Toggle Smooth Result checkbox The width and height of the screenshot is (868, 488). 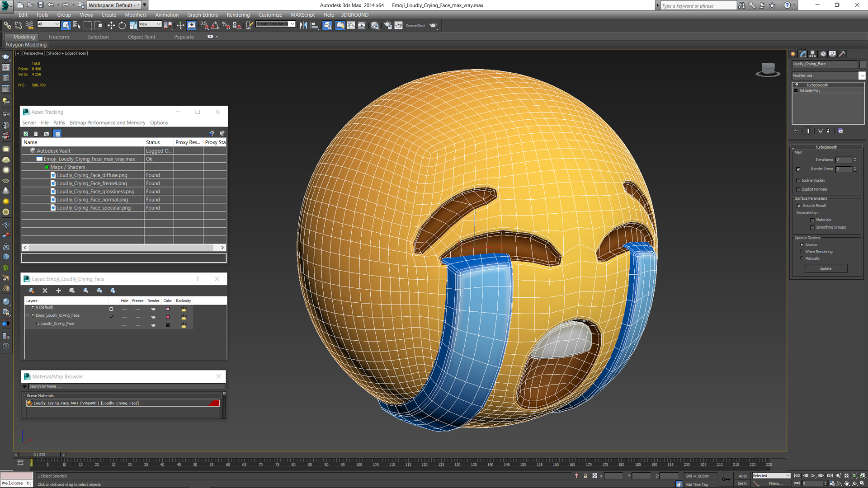pos(799,206)
